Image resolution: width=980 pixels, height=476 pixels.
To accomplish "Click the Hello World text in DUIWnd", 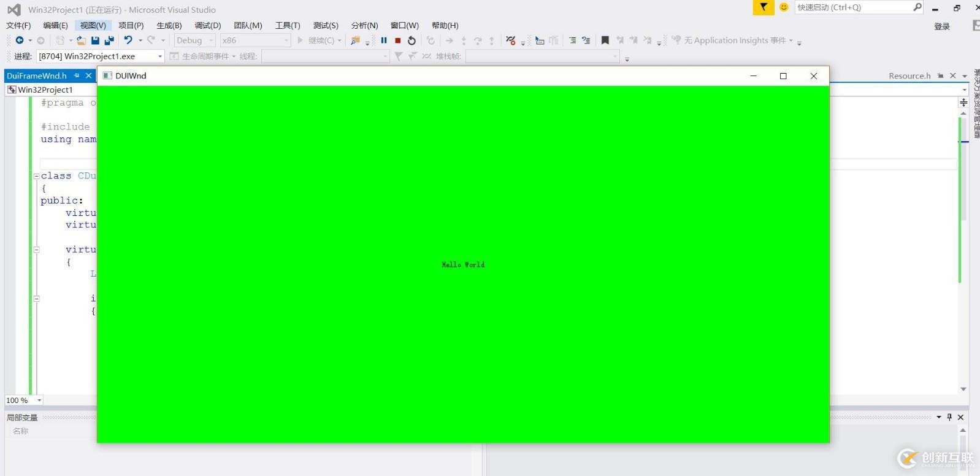I will pos(463,264).
